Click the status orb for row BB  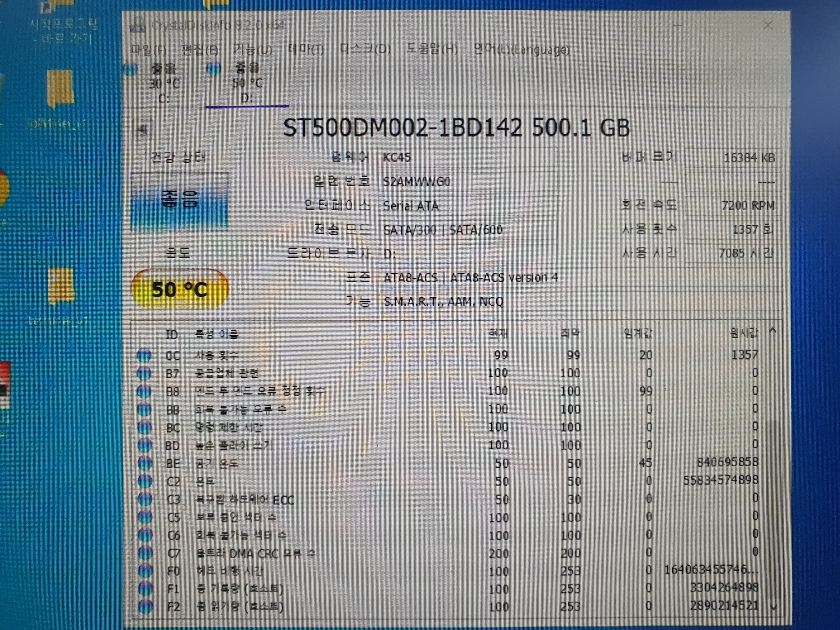coord(144,409)
